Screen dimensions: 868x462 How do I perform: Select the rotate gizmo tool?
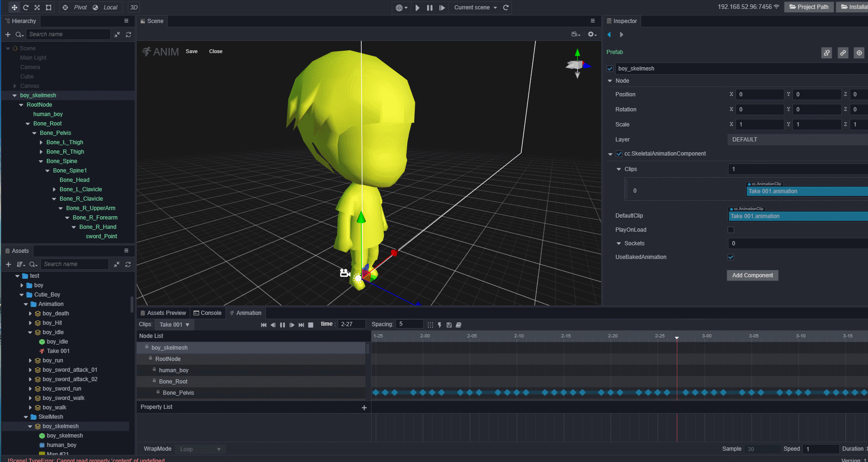coord(26,8)
